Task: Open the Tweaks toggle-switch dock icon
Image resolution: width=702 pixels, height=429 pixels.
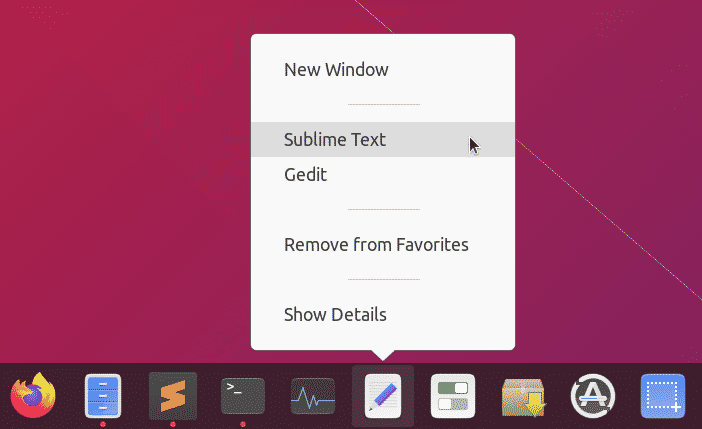Action: coord(453,396)
